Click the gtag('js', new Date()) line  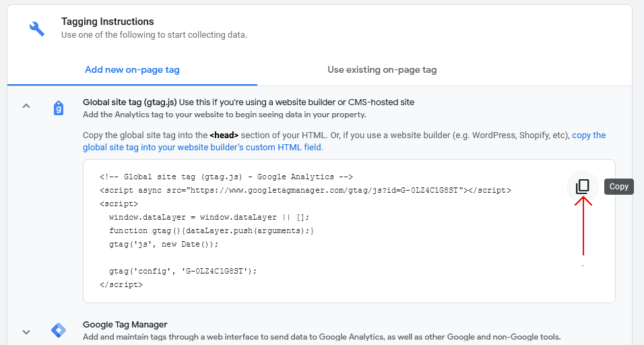pyautogui.click(x=164, y=245)
